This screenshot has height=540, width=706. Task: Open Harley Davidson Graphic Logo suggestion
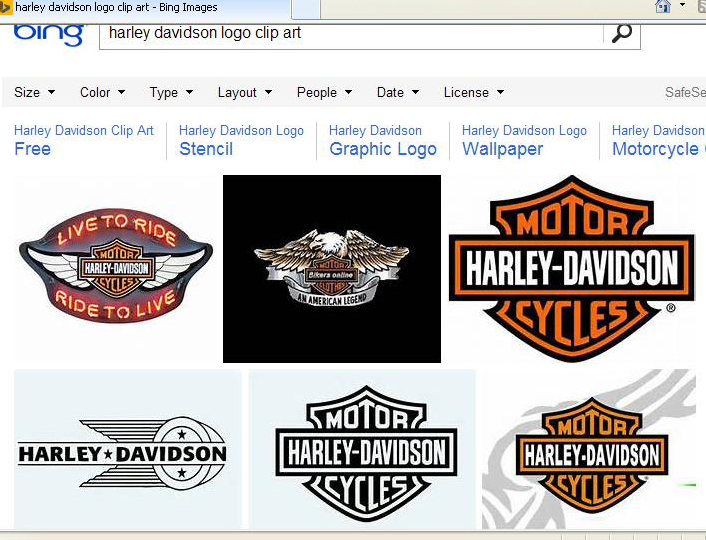tap(383, 140)
